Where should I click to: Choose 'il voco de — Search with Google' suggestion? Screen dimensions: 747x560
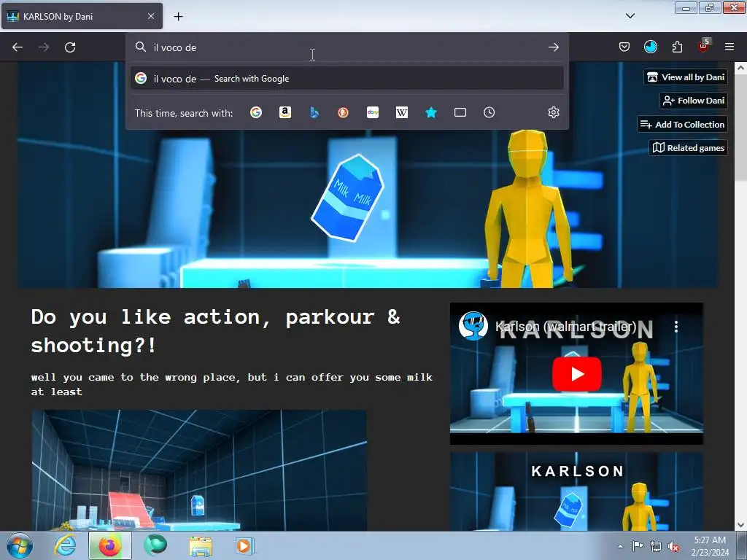[347, 79]
